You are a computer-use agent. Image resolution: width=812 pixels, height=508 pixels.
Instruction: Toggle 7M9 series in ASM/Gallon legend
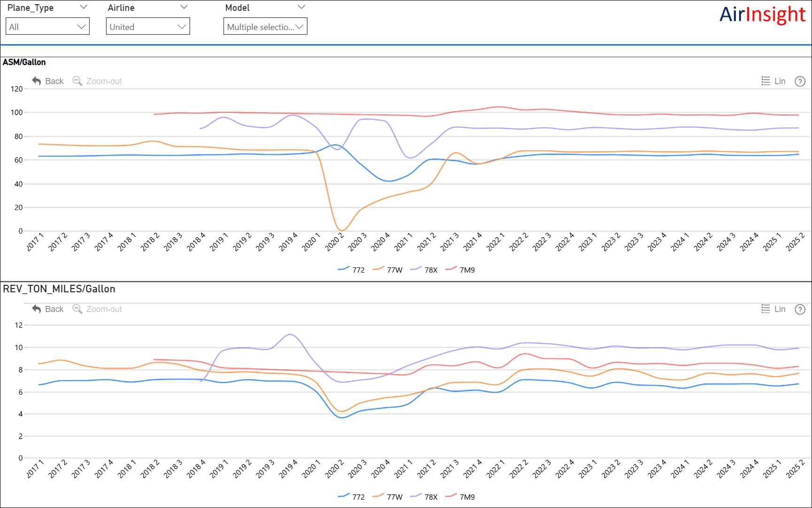[460, 270]
